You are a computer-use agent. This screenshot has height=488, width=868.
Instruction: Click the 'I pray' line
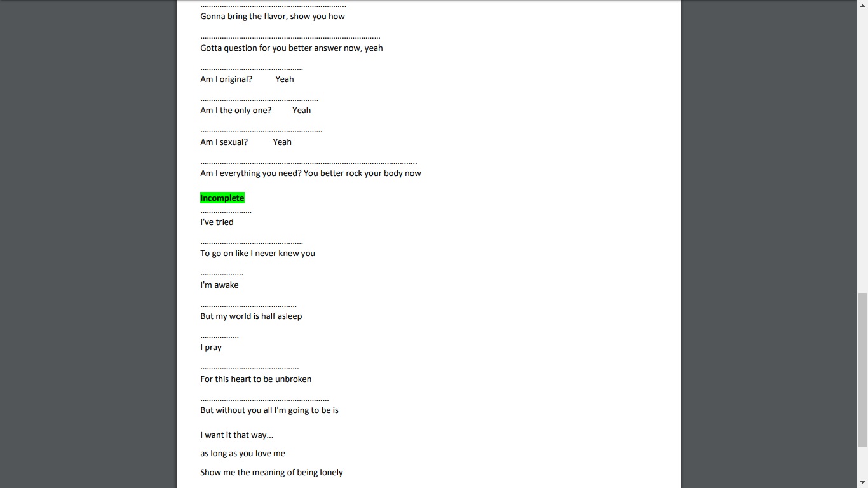pyautogui.click(x=211, y=348)
